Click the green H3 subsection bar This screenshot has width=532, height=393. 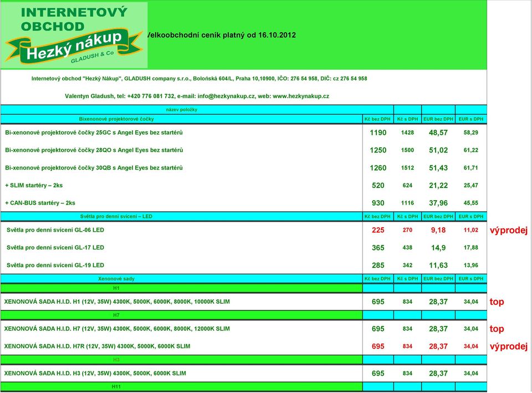(182, 360)
